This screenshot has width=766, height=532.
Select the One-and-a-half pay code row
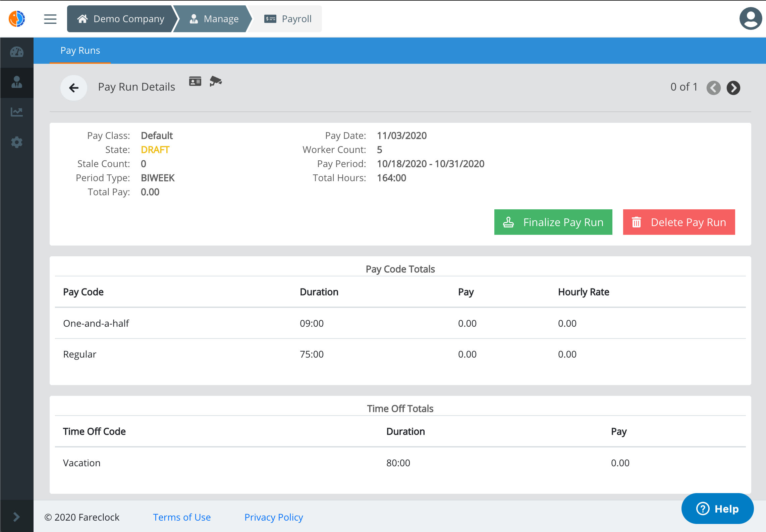[400, 323]
